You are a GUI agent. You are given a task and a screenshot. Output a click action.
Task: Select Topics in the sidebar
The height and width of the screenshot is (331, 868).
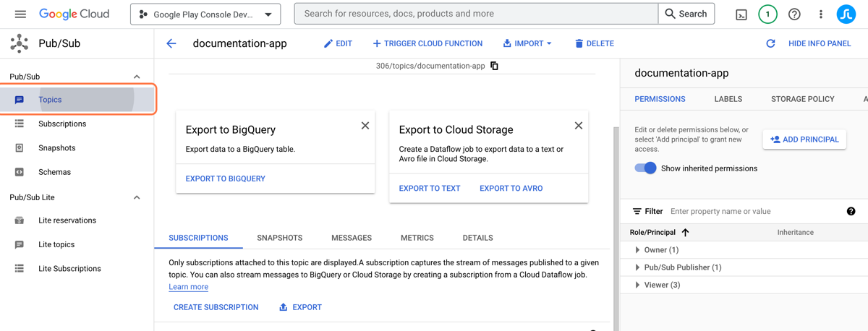click(77, 100)
